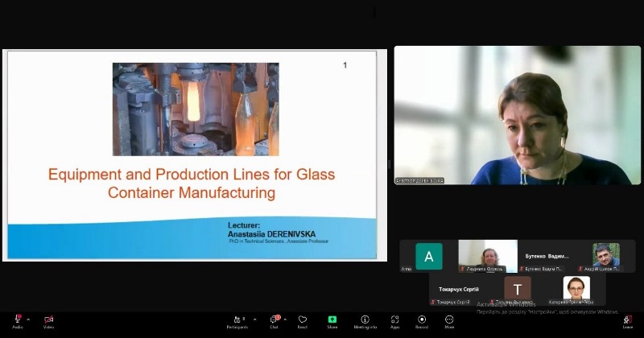The width and height of the screenshot is (644, 338).
Task: Unmute the microphone via Audio icon
Action: 18,321
